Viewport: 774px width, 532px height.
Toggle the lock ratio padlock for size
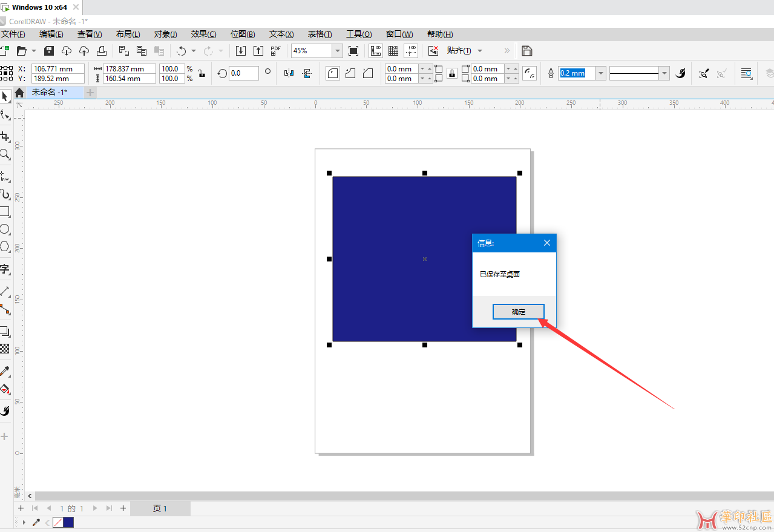(202, 73)
